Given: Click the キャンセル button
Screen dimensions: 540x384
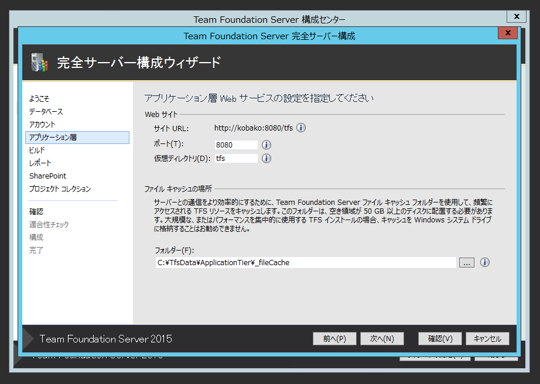Looking at the screenshot, I should pyautogui.click(x=487, y=339).
